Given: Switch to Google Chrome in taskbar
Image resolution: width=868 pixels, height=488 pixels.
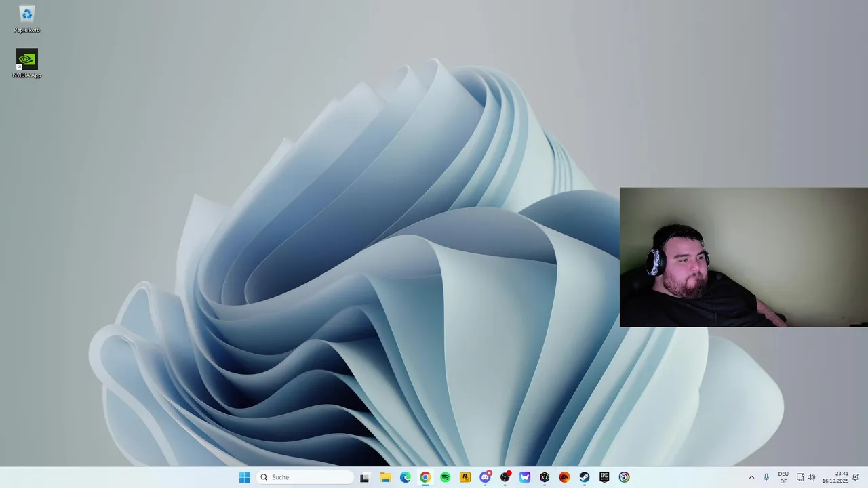Looking at the screenshot, I should 425,477.
